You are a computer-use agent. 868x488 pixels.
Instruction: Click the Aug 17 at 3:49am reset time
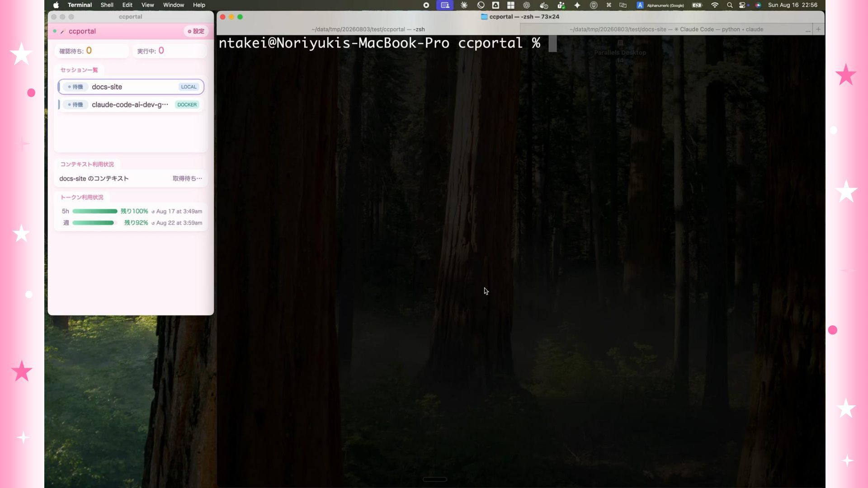point(177,211)
